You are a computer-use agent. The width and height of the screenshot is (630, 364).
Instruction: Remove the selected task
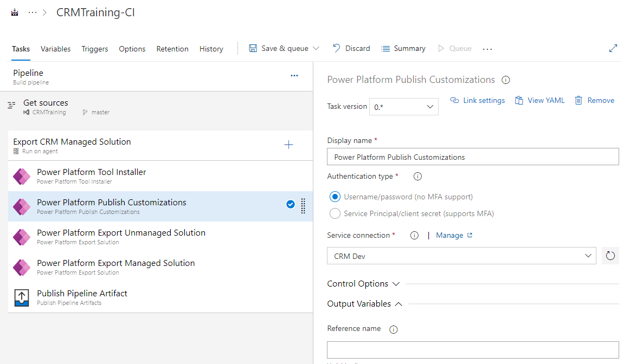coord(594,100)
